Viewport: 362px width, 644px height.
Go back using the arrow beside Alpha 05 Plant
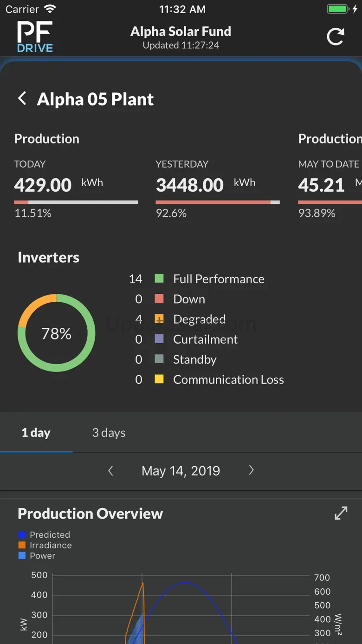[22, 98]
